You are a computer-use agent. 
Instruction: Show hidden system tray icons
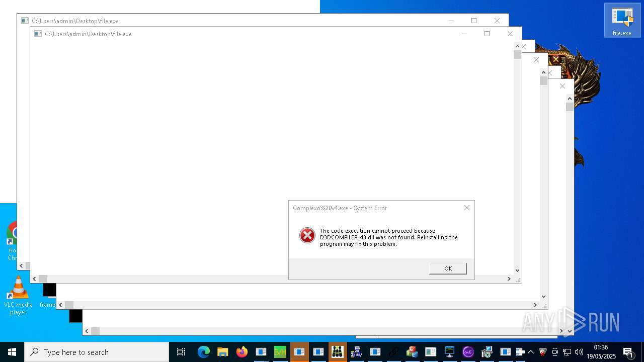click(530, 352)
